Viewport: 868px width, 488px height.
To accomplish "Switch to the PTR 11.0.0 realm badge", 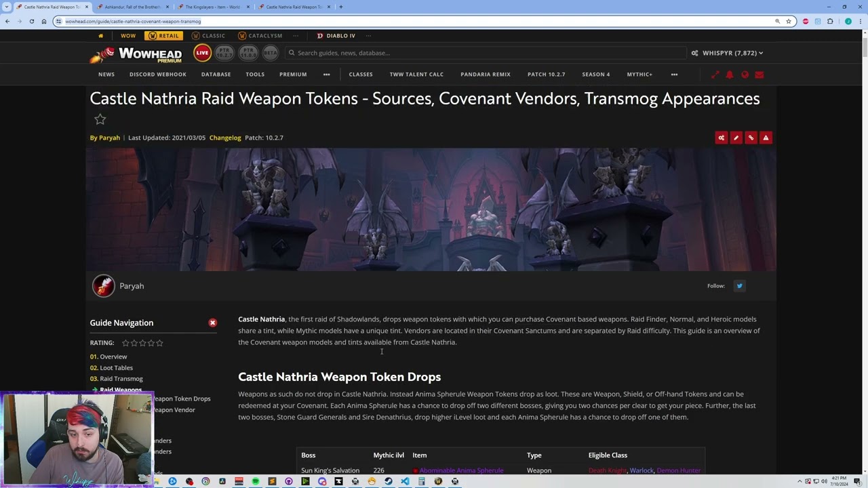I will coord(248,53).
